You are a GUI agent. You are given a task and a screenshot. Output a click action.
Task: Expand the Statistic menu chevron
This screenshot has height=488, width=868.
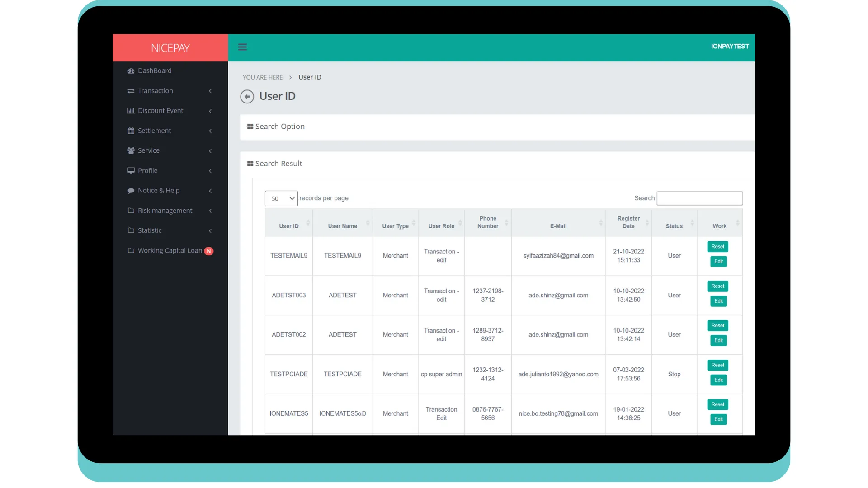[210, 231]
